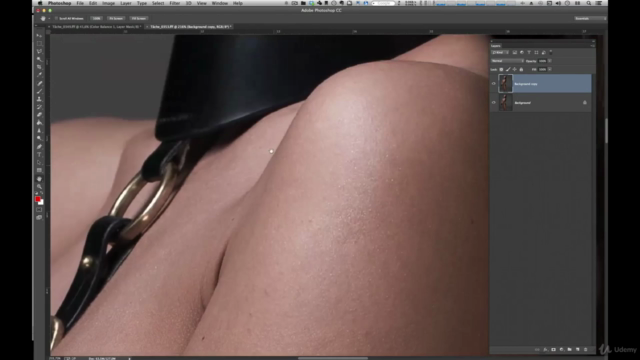Change the screen mode
Image resolution: width=640 pixels, height=360 pixels.
point(39,218)
